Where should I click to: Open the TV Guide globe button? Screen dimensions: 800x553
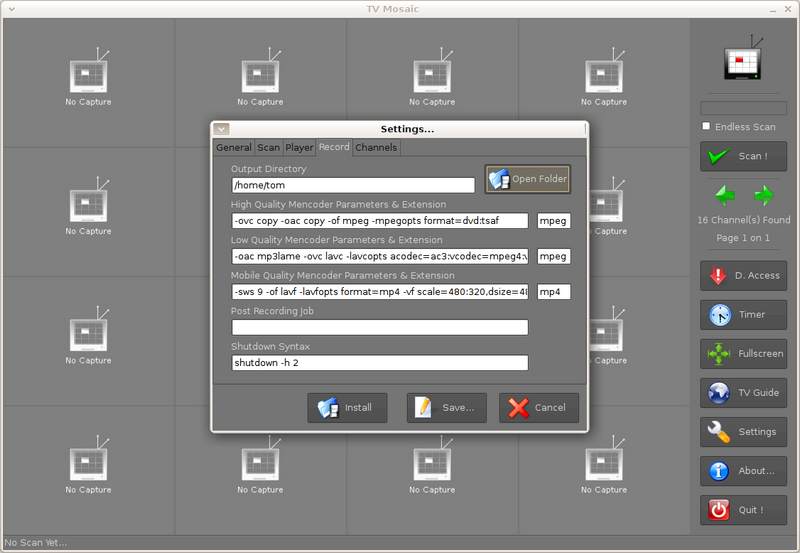tap(743, 393)
